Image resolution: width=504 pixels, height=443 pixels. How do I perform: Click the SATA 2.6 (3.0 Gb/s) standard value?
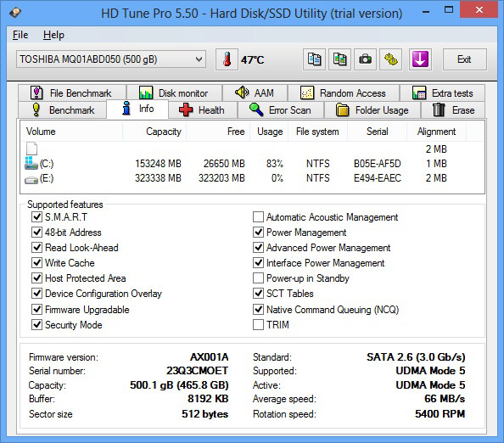(x=416, y=356)
